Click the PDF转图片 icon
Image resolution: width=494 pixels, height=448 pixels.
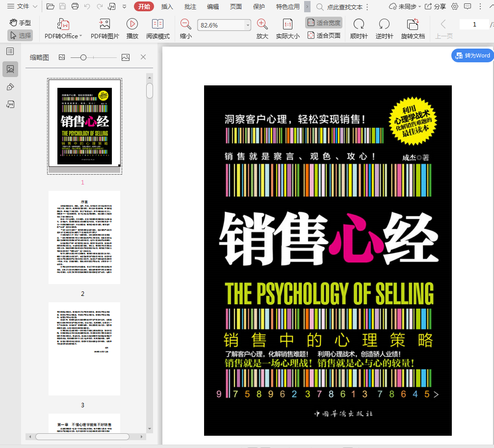[104, 24]
